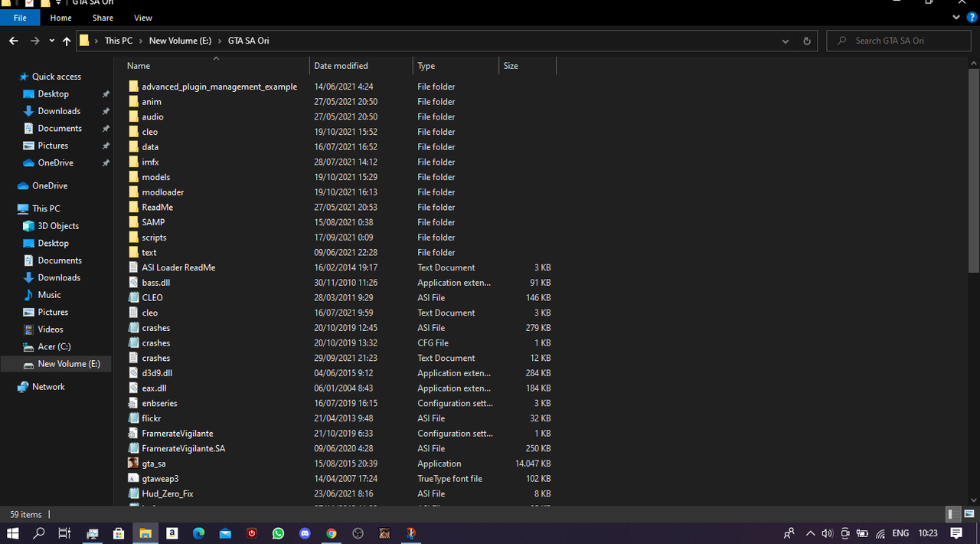
Task: Open 3D Objects icon in sidebar
Action: pos(29,226)
